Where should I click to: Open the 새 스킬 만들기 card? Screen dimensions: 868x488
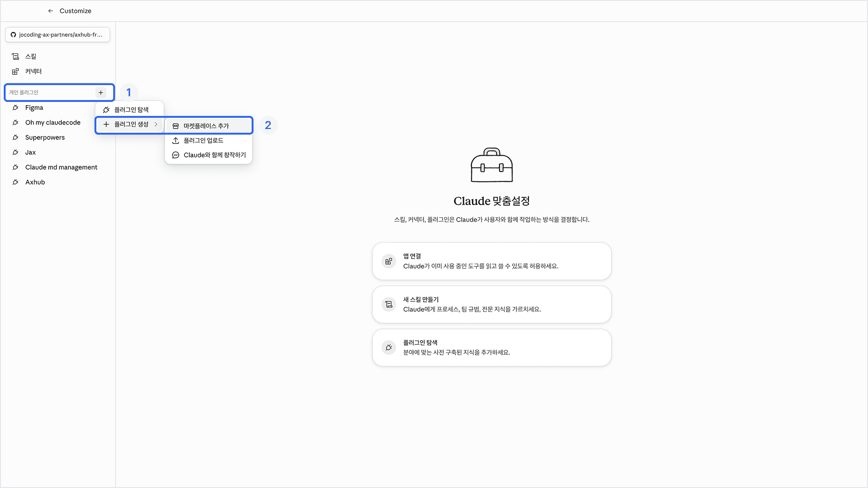click(492, 304)
